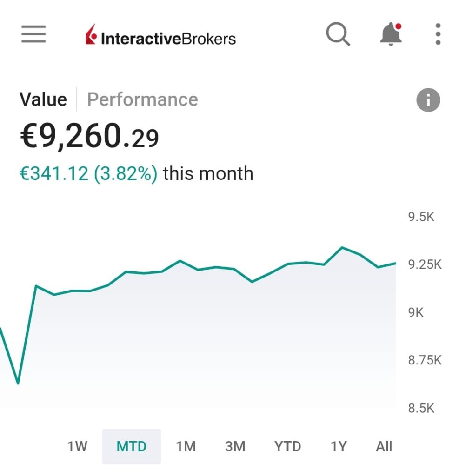Image resolution: width=459 pixels, height=476 pixels.
Task: Select the 1M time range
Action: tap(186, 447)
